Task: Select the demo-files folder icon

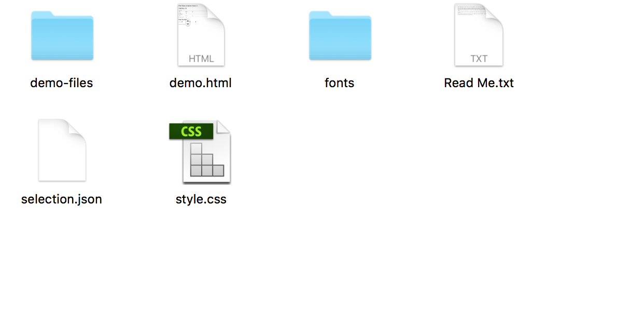Action: point(62,35)
